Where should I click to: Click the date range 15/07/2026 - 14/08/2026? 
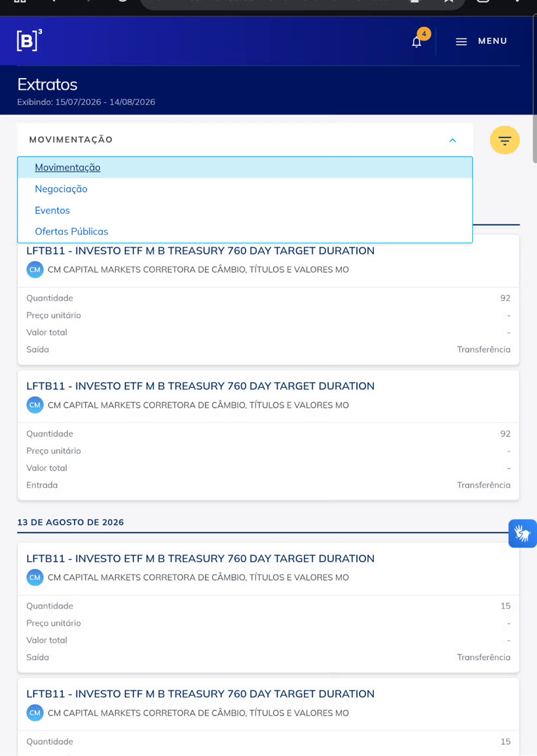105,102
